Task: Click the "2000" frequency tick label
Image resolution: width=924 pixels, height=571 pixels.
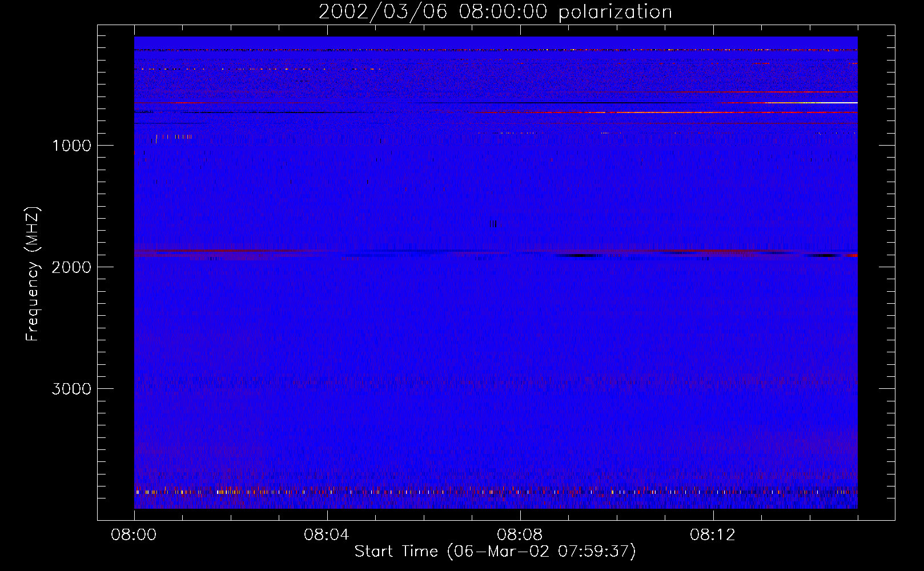Action: 71,267
